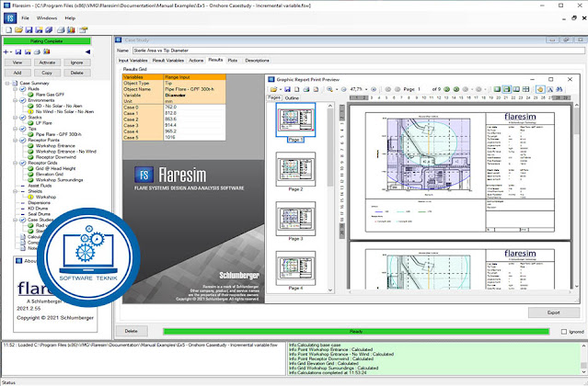Open find with the binoculars icon
The width and height of the screenshot is (588, 386).
[x=559, y=89]
